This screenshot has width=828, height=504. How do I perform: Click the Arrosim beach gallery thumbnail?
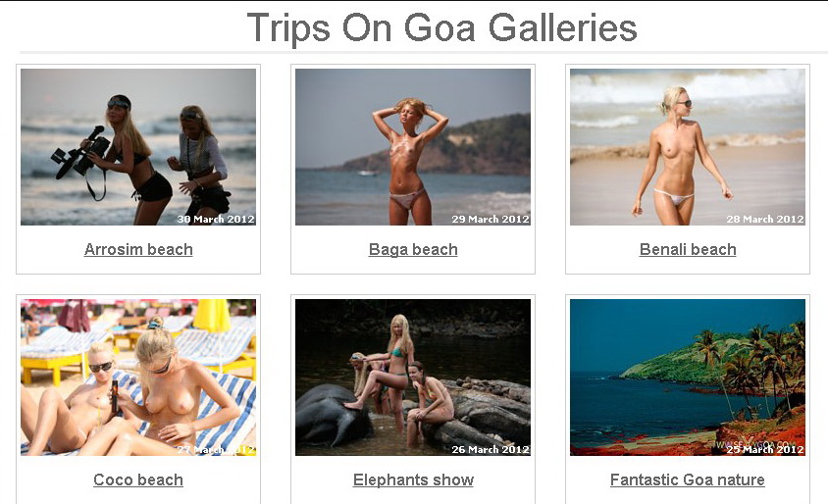coord(138,147)
